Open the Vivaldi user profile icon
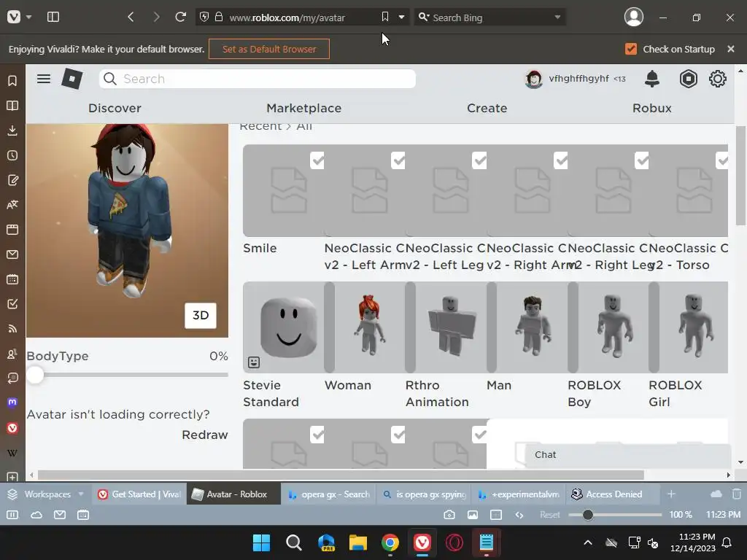This screenshot has width=747, height=560. [x=634, y=17]
